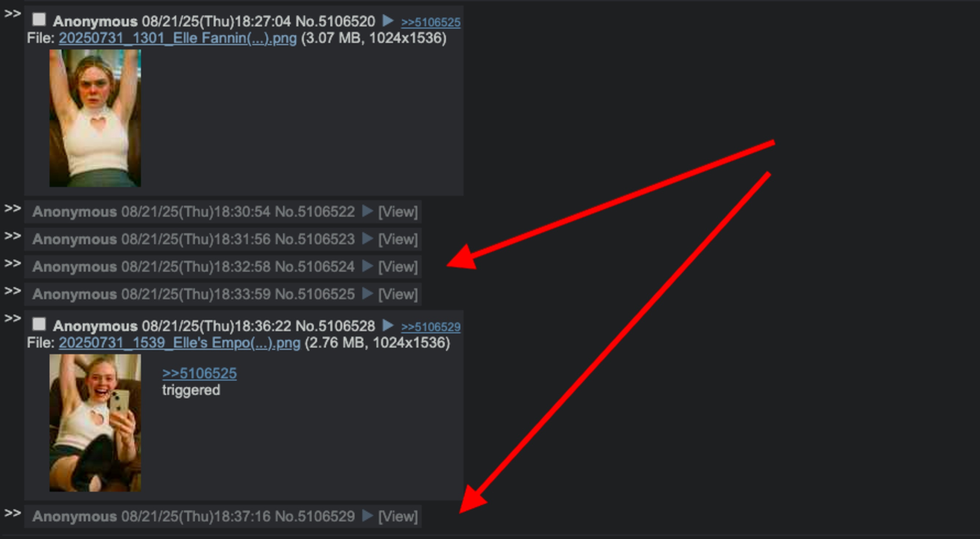980x539 pixels.
Task: Tick checkbox for post No.5106520
Action: (x=39, y=19)
